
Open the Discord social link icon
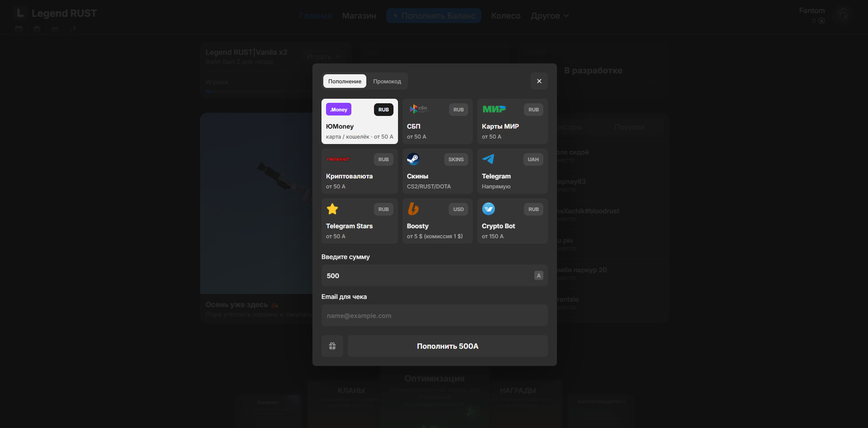pos(55,29)
